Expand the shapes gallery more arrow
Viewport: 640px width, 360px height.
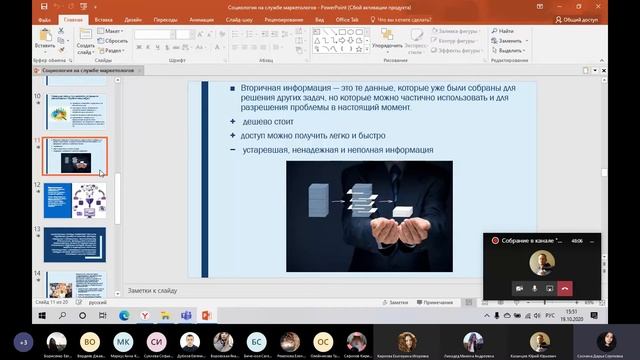pyautogui.click(x=367, y=50)
